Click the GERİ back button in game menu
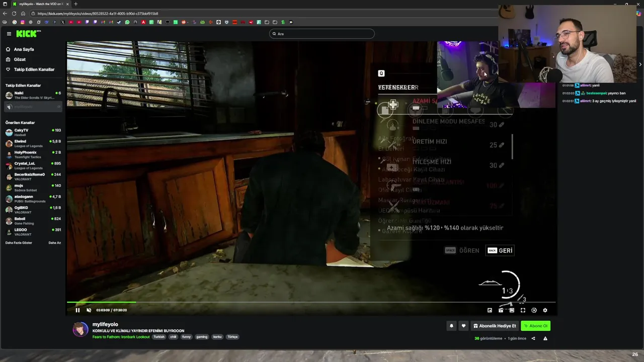The height and width of the screenshot is (362, 644). click(500, 250)
